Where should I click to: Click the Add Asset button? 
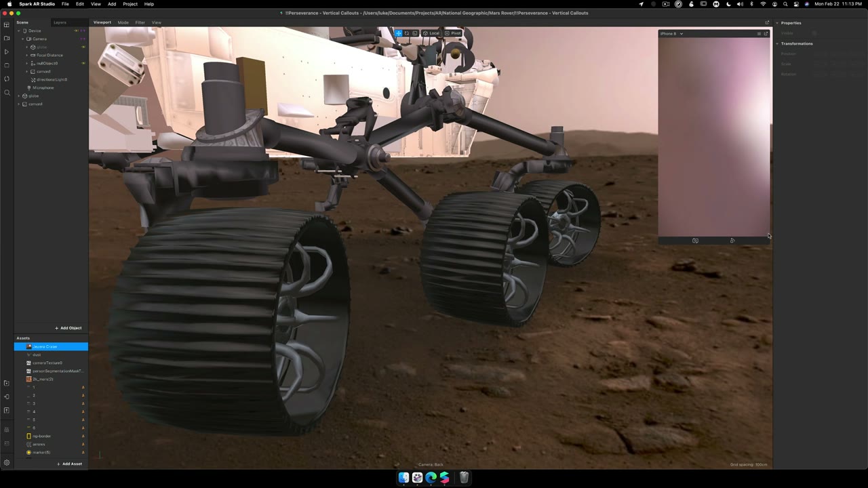tap(70, 464)
